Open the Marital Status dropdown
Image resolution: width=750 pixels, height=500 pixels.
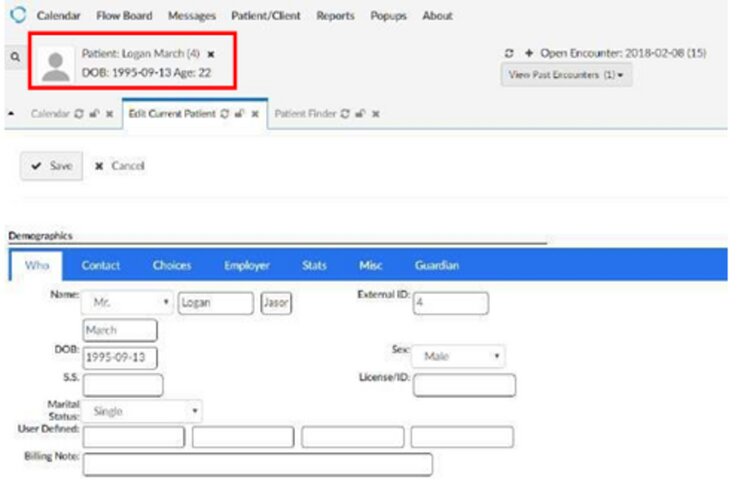(x=142, y=411)
